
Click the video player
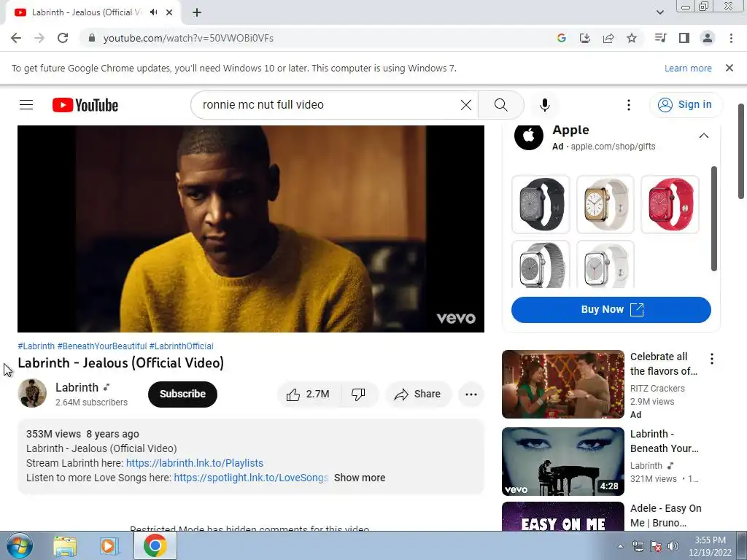tap(251, 228)
